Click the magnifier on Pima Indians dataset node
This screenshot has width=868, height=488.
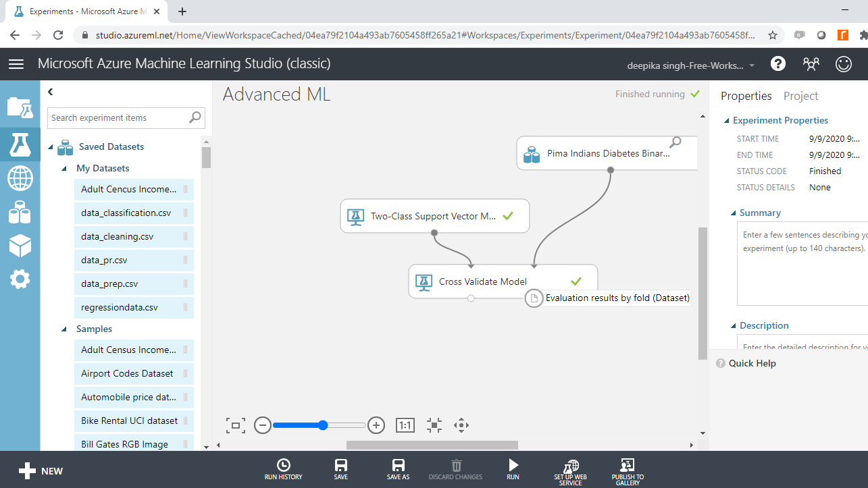point(675,142)
